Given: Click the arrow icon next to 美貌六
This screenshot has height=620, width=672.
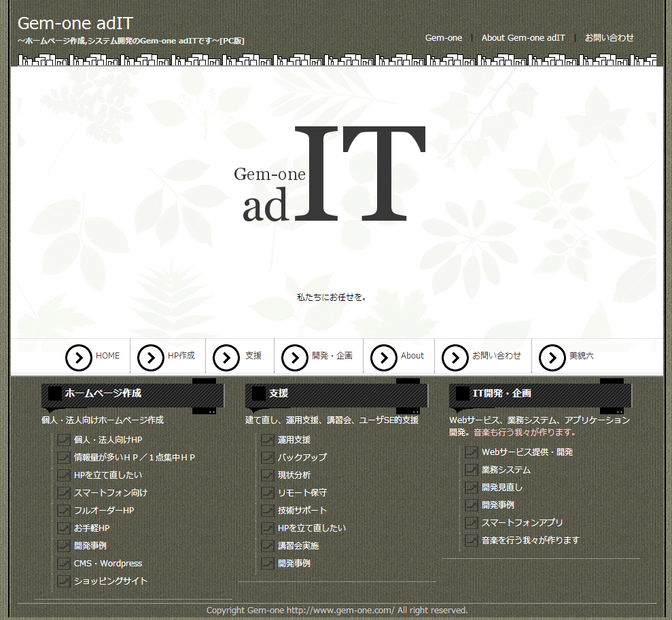Looking at the screenshot, I should point(552,357).
